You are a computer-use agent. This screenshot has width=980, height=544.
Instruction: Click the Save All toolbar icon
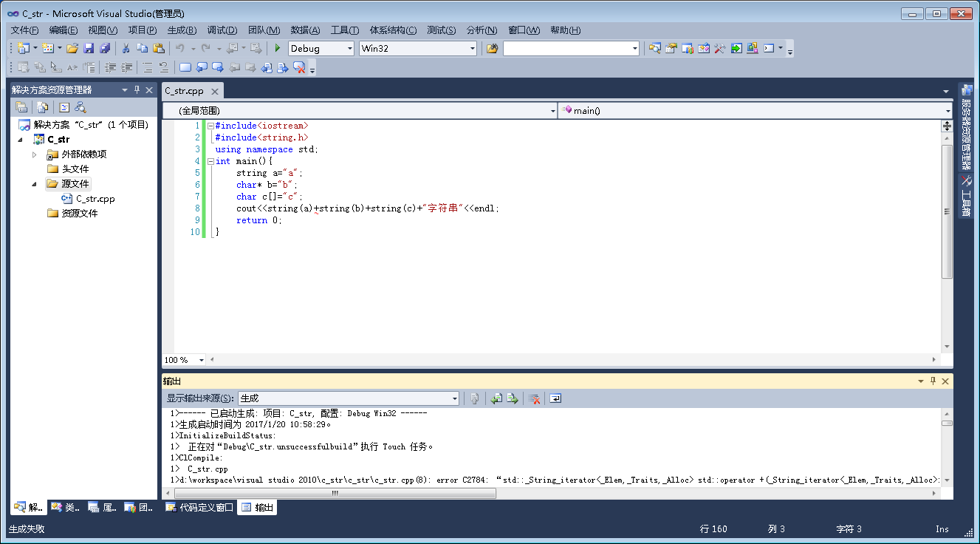click(103, 47)
